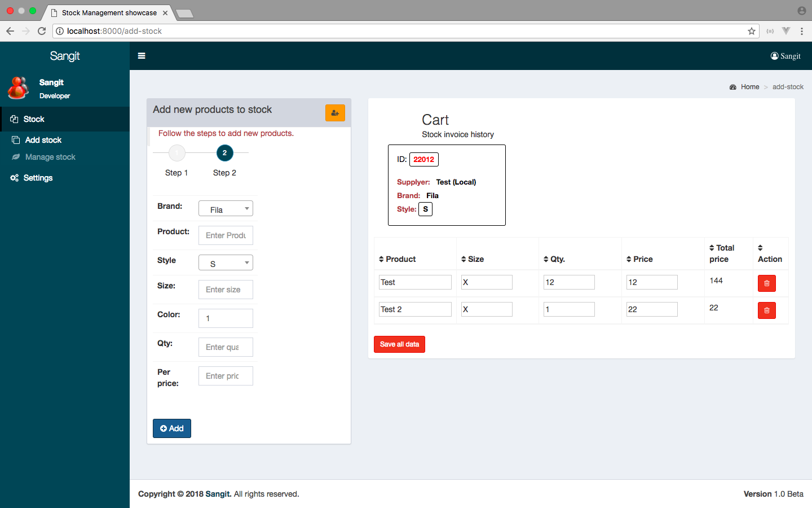Viewport: 812px width, 508px height.
Task: Sort table by Qty. column
Action: pyautogui.click(x=554, y=259)
